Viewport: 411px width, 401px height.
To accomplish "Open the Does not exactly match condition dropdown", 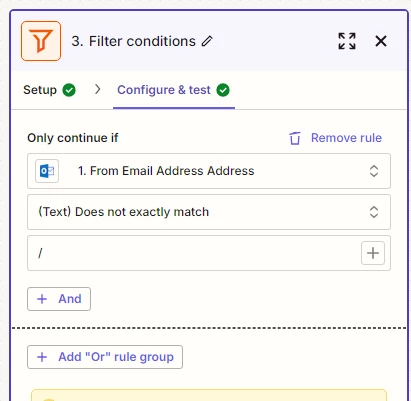I will [209, 212].
